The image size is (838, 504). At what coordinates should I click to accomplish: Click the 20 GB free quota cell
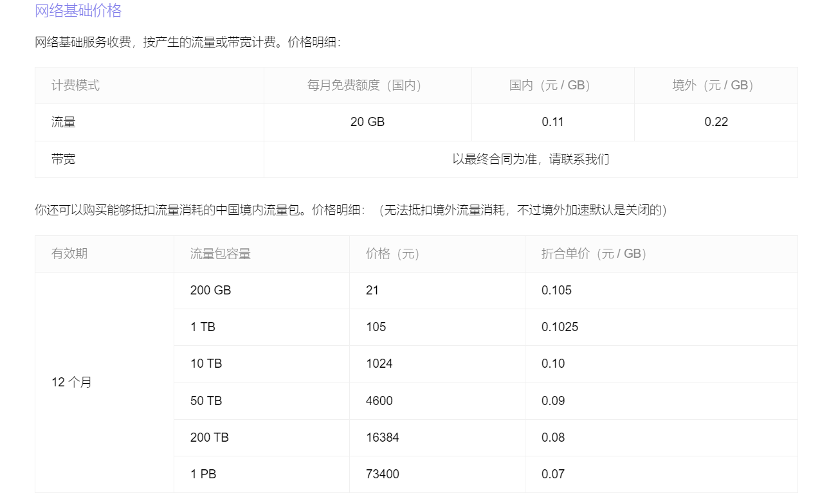coord(367,122)
